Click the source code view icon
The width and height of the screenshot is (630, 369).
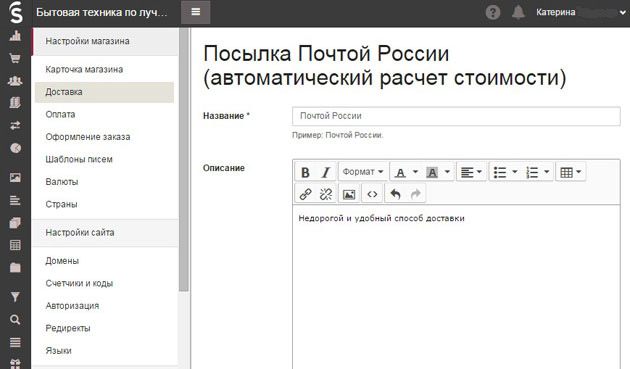372,194
